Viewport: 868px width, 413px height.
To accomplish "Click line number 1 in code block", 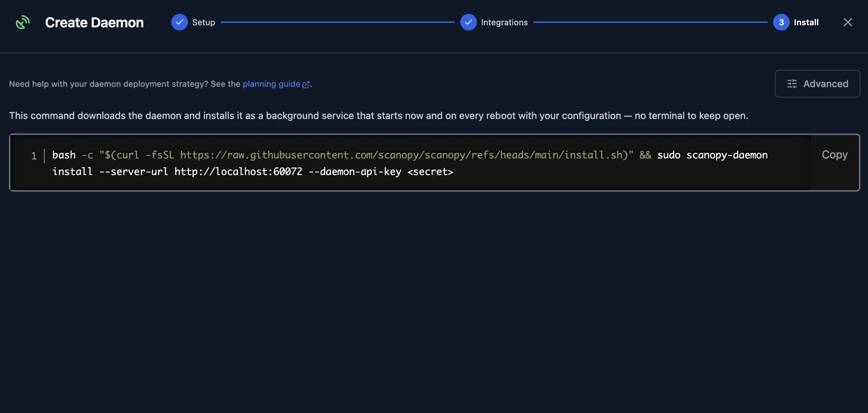I will [34, 156].
